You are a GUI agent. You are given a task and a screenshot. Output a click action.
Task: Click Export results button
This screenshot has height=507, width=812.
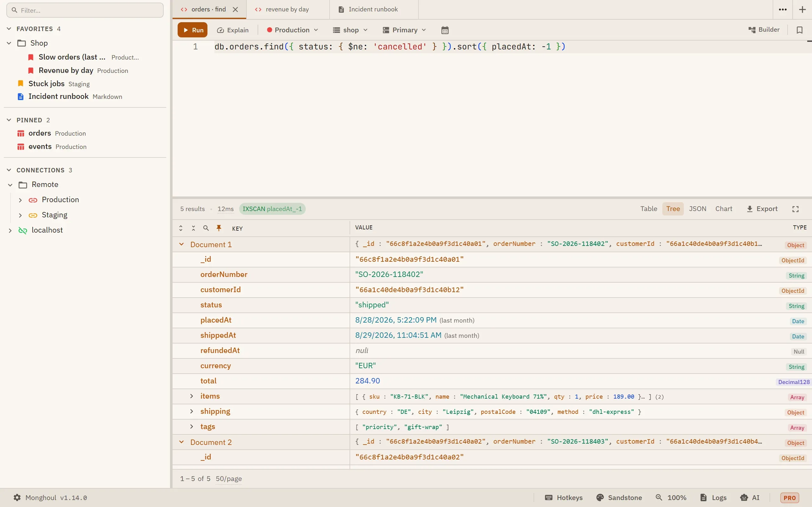tap(762, 209)
